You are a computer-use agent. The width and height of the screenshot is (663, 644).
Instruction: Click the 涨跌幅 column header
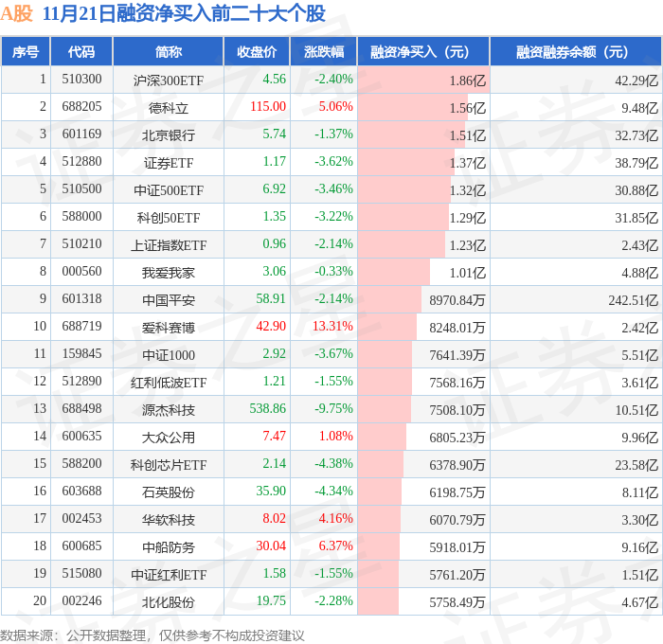pyautogui.click(x=324, y=51)
